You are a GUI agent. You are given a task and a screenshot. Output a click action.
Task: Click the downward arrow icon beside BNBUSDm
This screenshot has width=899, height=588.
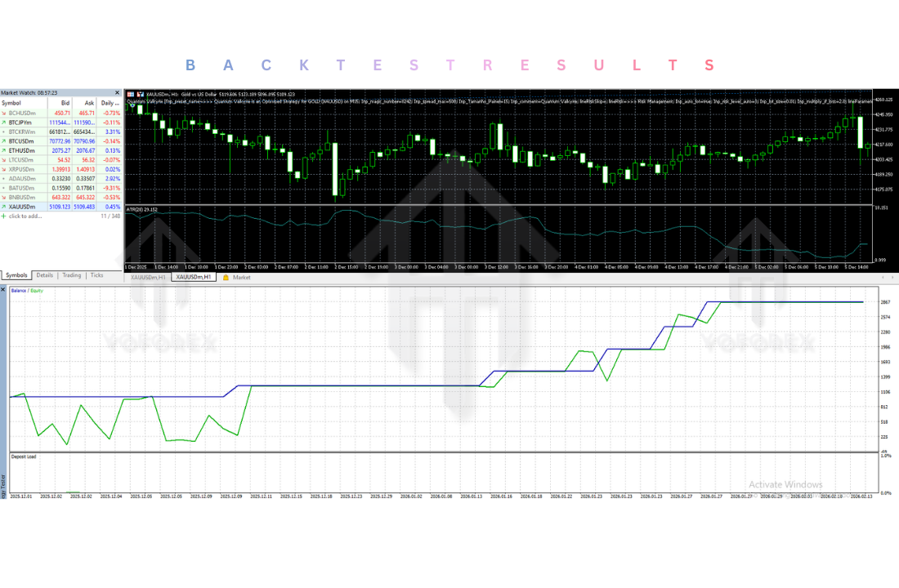coord(5,197)
